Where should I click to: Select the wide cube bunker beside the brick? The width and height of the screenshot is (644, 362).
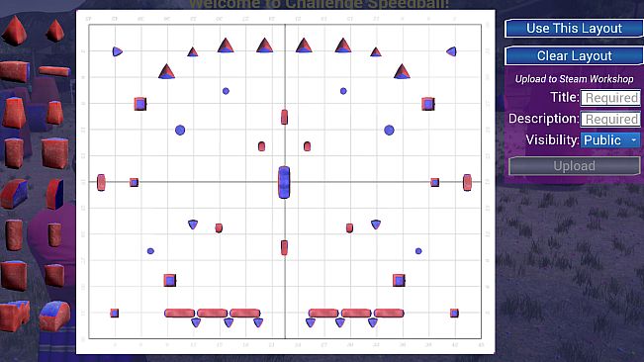coord(54,153)
